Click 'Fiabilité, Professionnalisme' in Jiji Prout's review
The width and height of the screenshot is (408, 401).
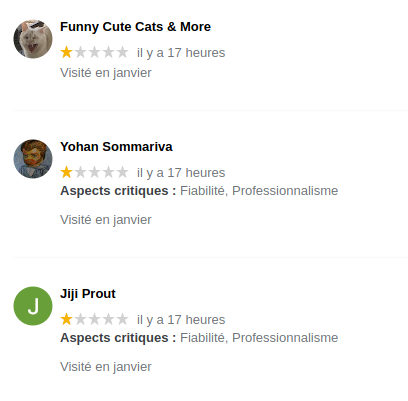pyautogui.click(x=259, y=338)
